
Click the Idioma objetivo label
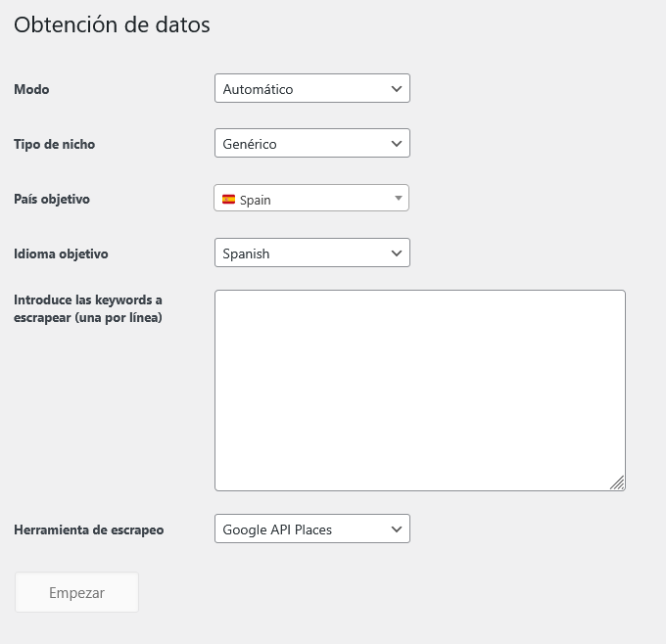pos(61,253)
